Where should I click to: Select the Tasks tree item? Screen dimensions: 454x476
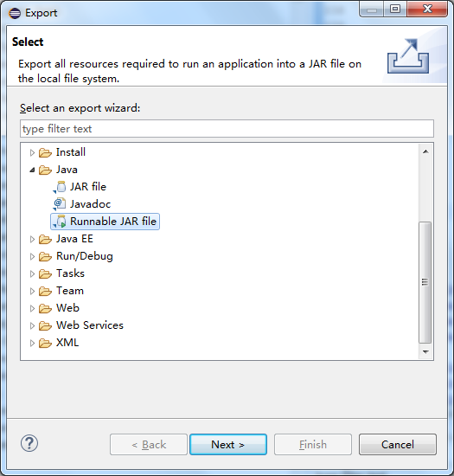[x=70, y=273]
